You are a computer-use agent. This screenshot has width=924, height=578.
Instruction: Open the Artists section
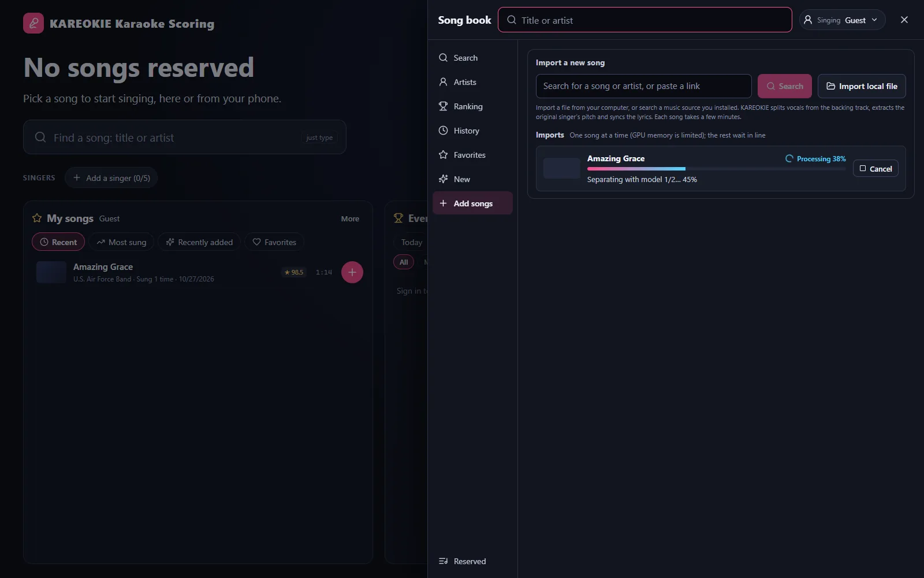point(472,82)
